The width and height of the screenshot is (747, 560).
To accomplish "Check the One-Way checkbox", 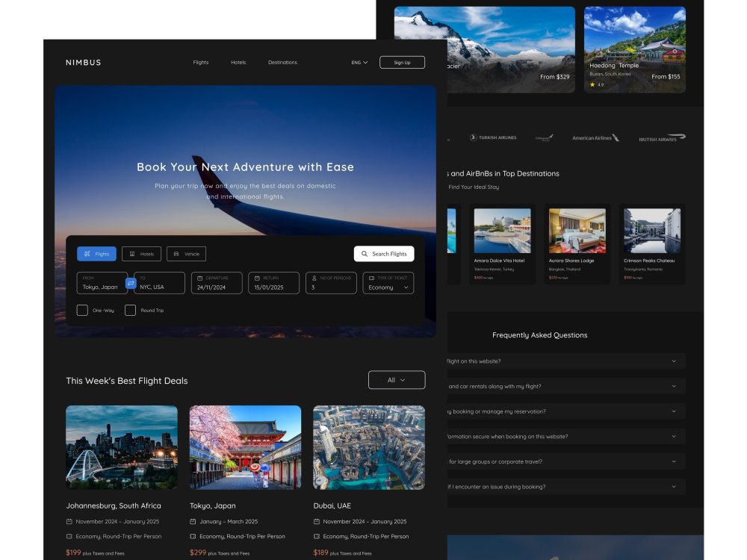I will [82, 311].
